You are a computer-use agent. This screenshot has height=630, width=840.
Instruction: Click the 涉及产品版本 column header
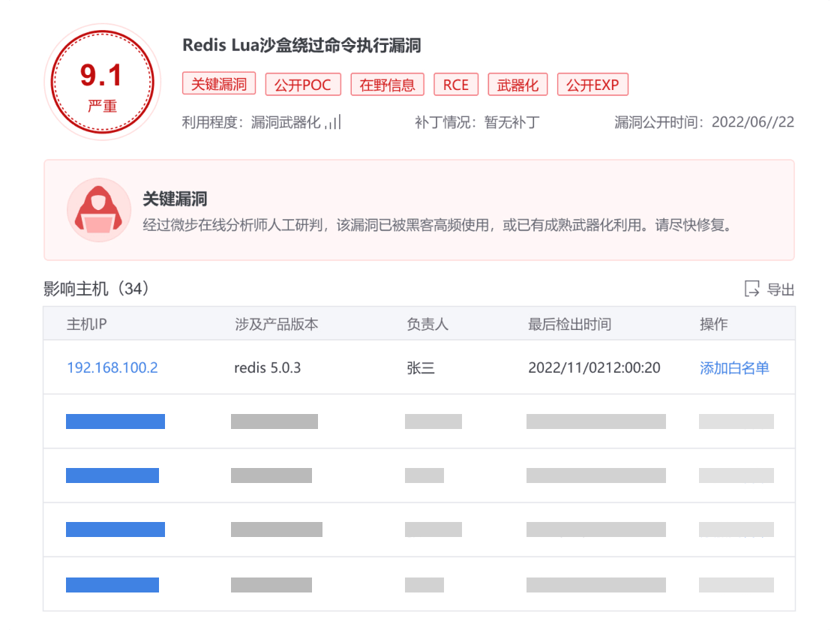pos(277,323)
